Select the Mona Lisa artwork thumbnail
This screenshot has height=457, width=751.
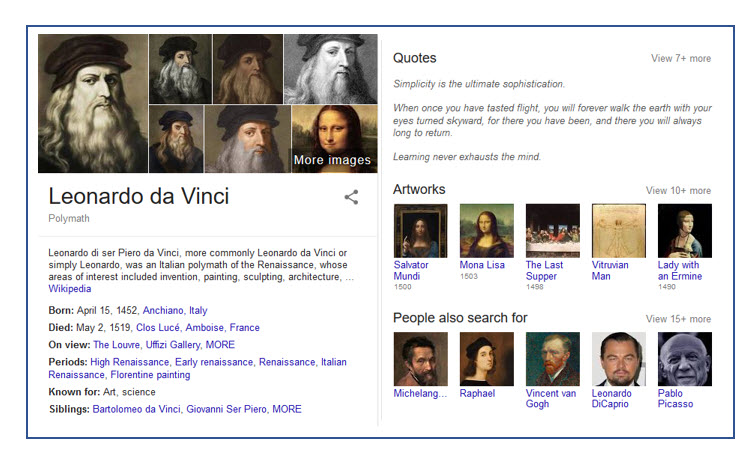pos(486,230)
